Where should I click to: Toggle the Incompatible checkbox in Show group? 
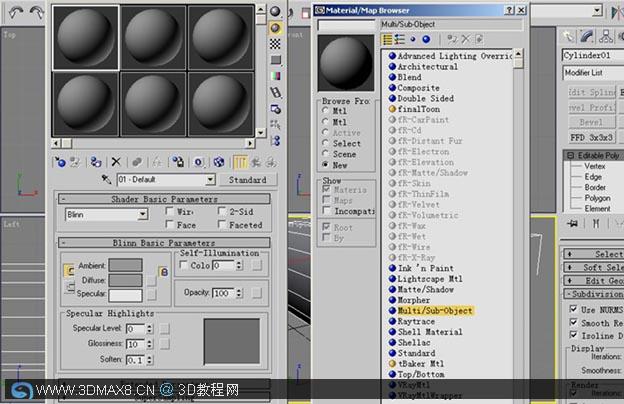click(326, 210)
